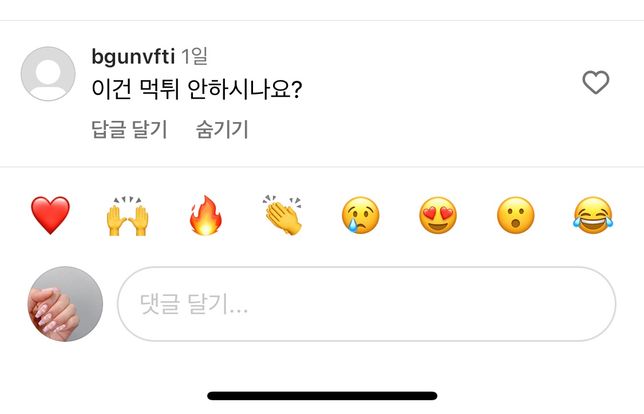Tap the home indicator bar at the bottom
The width and height of the screenshot is (644, 414).
click(x=322, y=396)
